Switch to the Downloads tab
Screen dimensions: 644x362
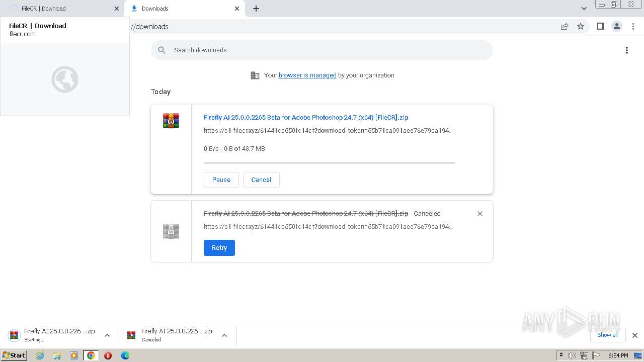coord(185,9)
